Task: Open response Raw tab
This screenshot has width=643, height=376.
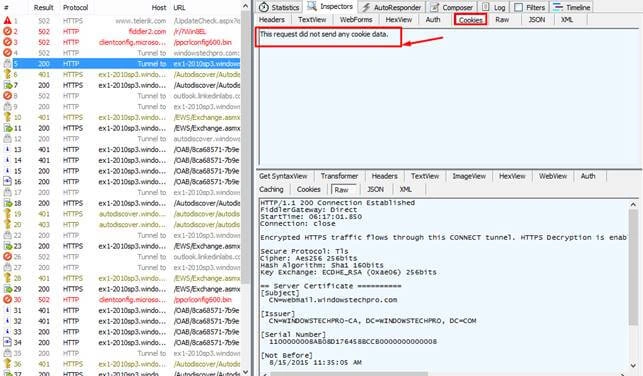Action: (x=342, y=190)
